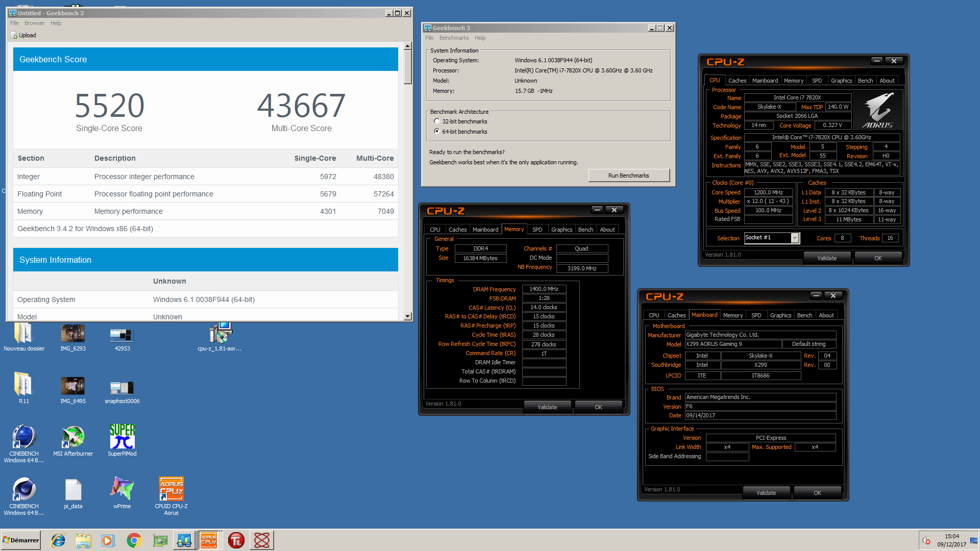980x551 pixels.
Task: Click the circuit board icon in the taskbar
Action: click(x=160, y=540)
